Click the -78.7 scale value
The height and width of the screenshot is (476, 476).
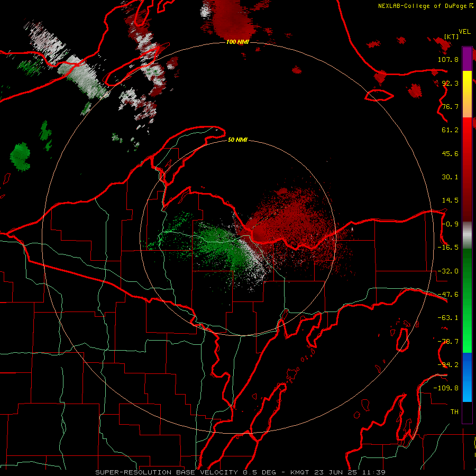pyautogui.click(x=448, y=342)
